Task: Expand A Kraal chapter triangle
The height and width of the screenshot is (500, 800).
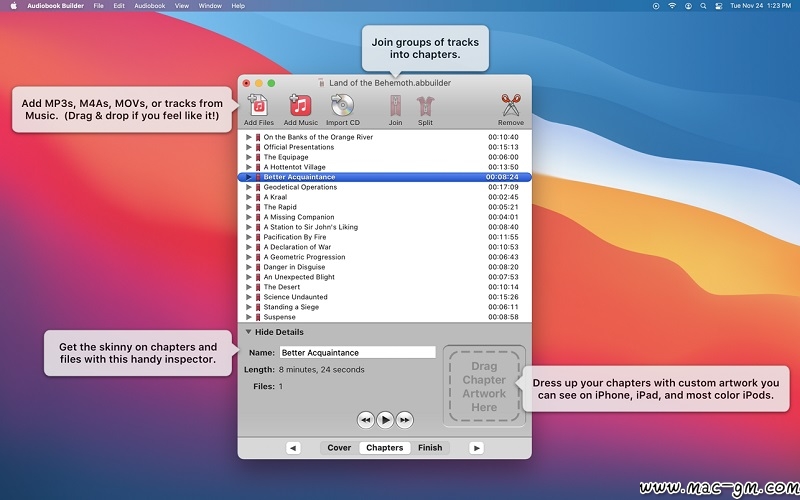Action: (x=248, y=197)
